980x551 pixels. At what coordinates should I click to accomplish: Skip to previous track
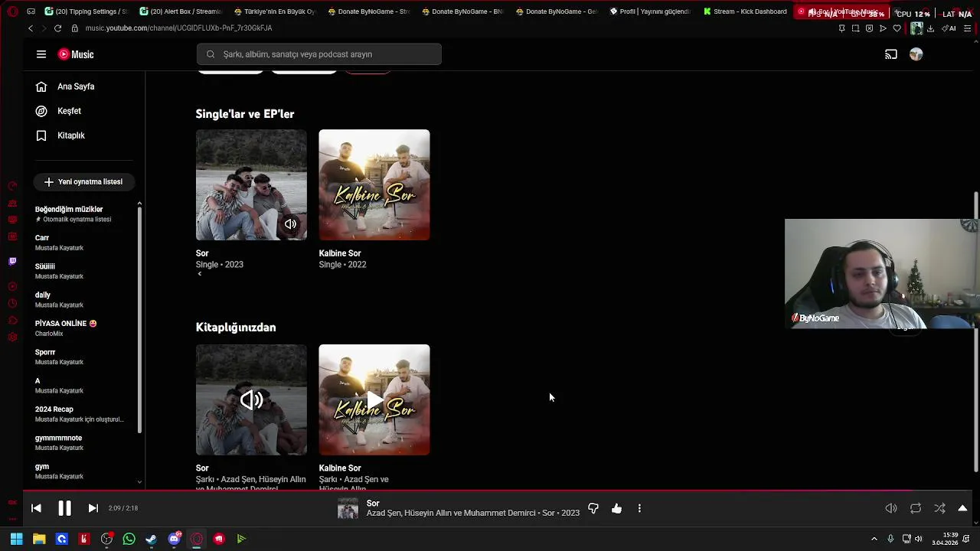[x=36, y=508]
